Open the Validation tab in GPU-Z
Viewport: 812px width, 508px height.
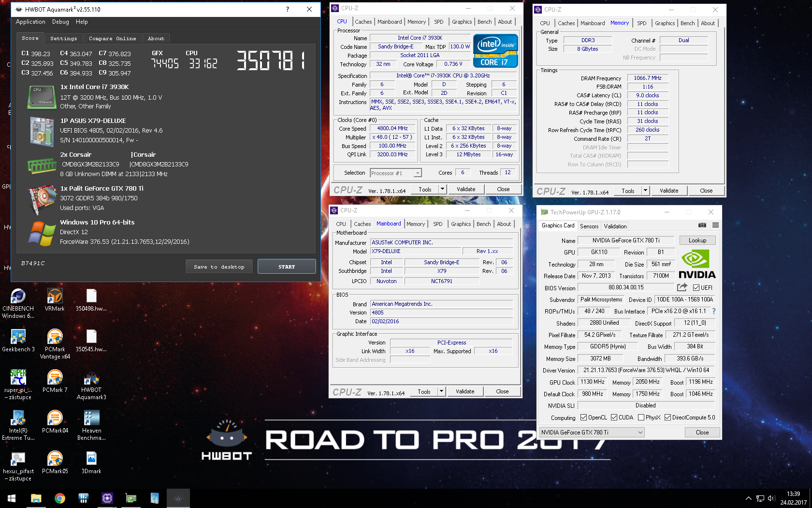click(615, 226)
